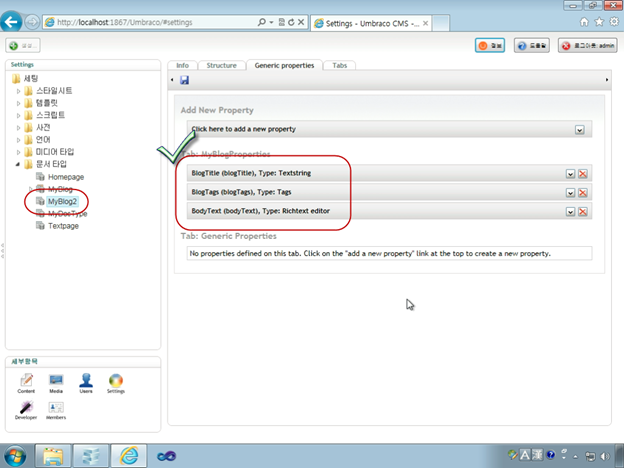Image resolution: width=624 pixels, height=468 pixels.
Task: Click the green plus create button
Action: [23, 46]
